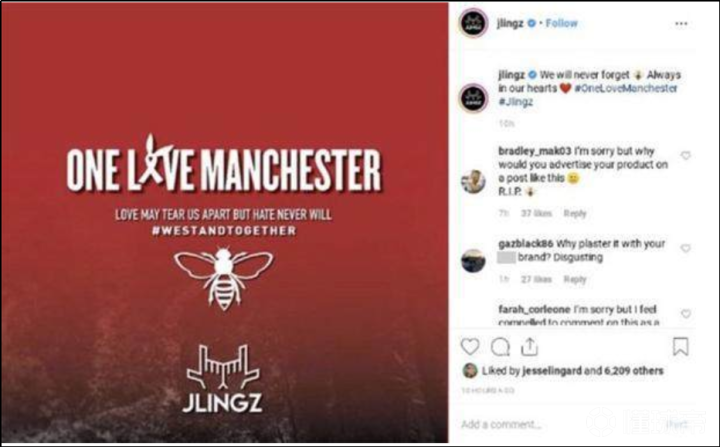Open the #OneLoveManchester hashtag
The width and height of the screenshot is (720, 447).
click(x=626, y=88)
